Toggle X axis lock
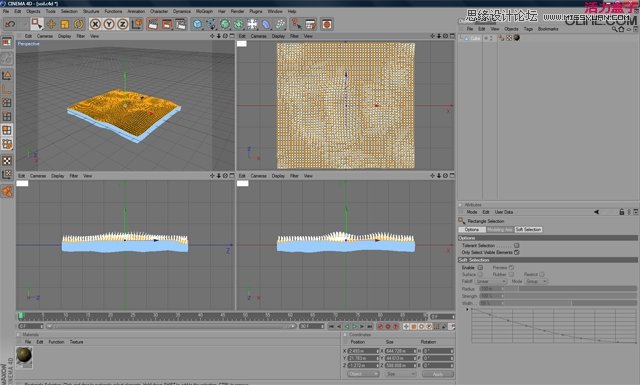Screen dimensions: 640x385 pyautogui.click(x=95, y=24)
